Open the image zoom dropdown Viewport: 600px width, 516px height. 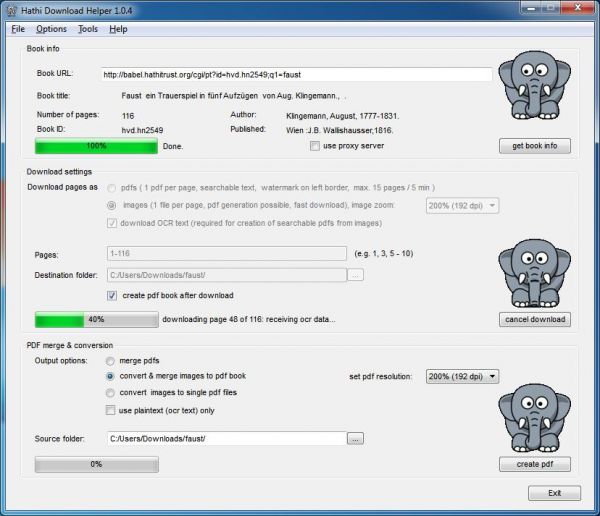(x=463, y=206)
